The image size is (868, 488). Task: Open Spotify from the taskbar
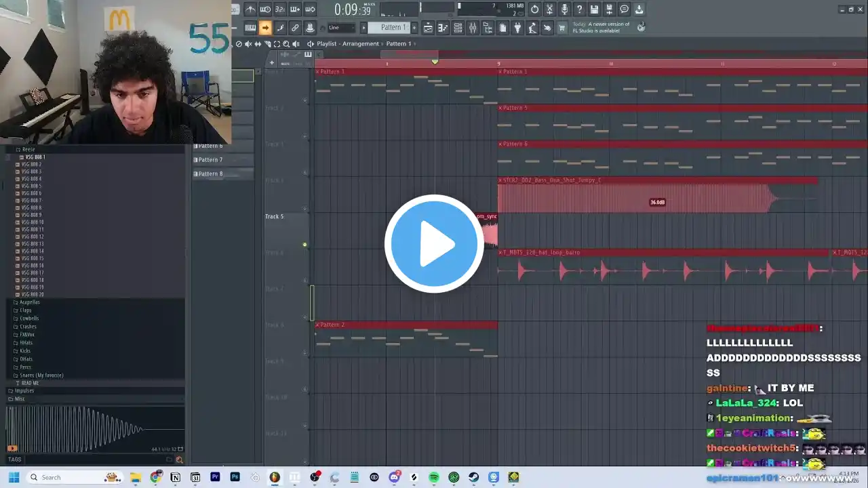click(x=434, y=477)
